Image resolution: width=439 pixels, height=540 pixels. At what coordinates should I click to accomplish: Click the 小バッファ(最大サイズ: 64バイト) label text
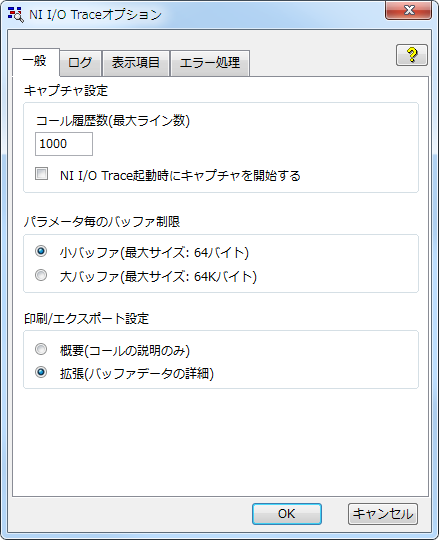click(x=154, y=253)
